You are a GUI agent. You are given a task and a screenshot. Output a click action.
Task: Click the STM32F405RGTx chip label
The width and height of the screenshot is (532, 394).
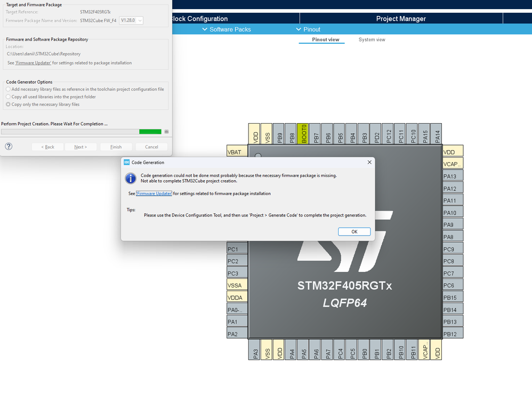point(345,286)
